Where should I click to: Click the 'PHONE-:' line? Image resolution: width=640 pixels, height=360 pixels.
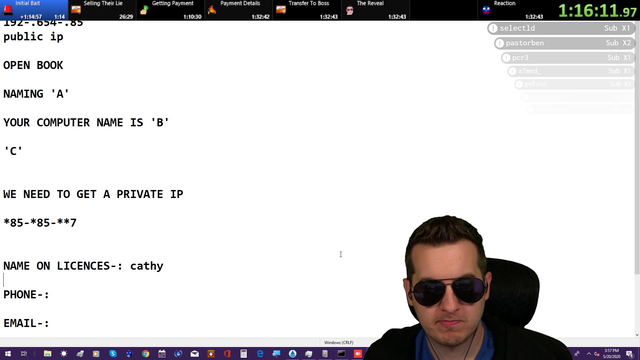click(26, 295)
